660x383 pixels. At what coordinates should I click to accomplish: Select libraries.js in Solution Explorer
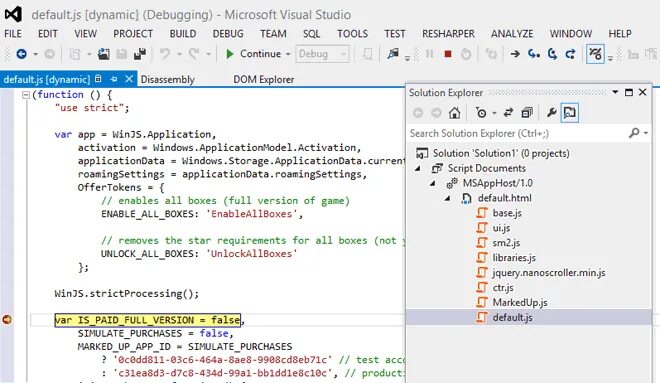pos(514,258)
